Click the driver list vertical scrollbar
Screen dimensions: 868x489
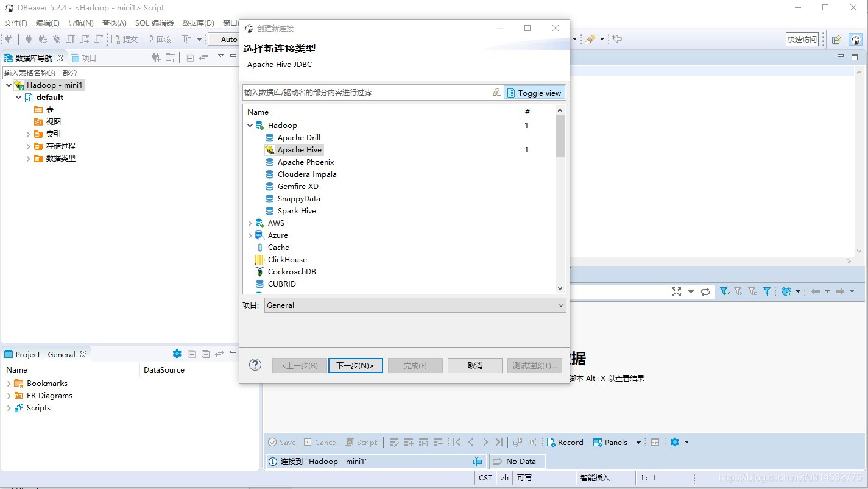560,198
